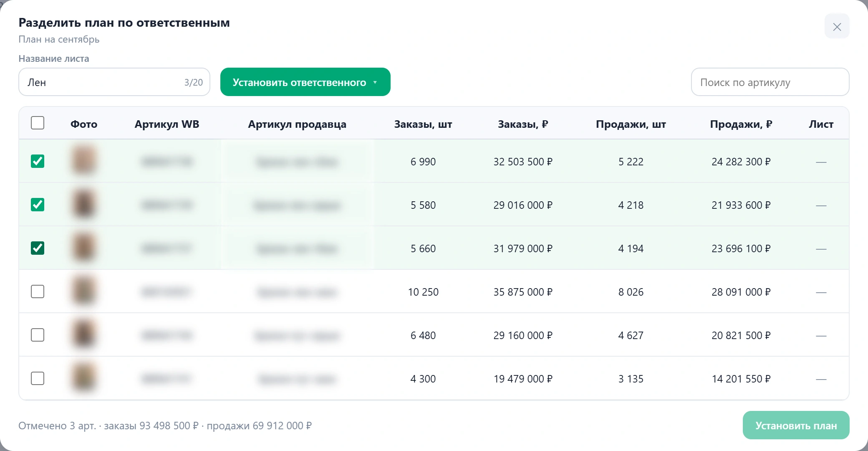The image size is (868, 451).
Task: Focus the Поиск по артикулу search field
Action: coord(770,82)
